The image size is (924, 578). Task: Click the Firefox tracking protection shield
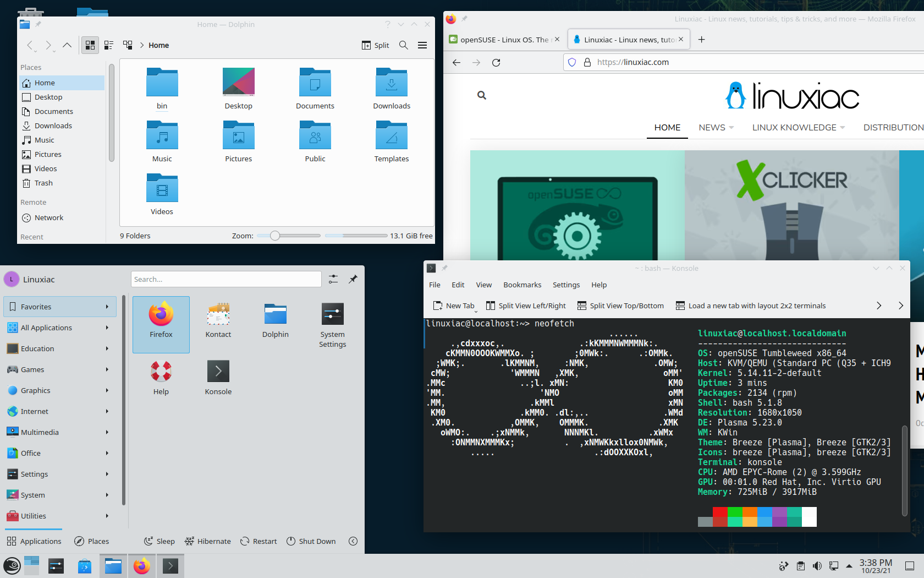(572, 62)
